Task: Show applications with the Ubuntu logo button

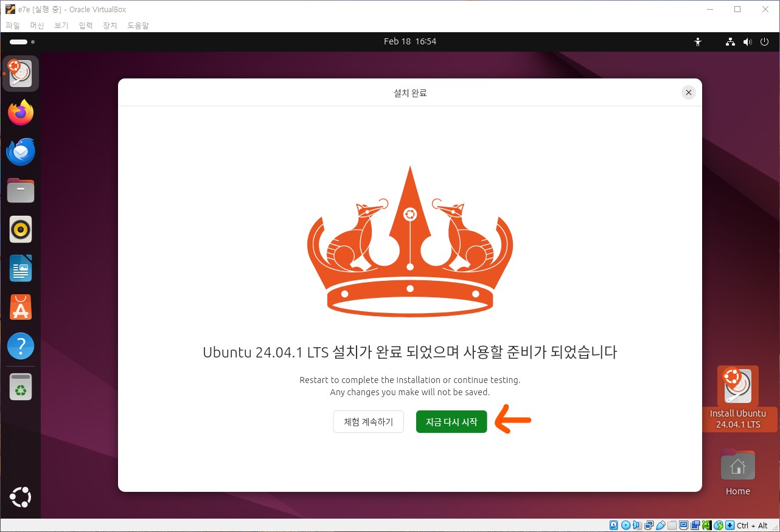Action: pos(21,497)
